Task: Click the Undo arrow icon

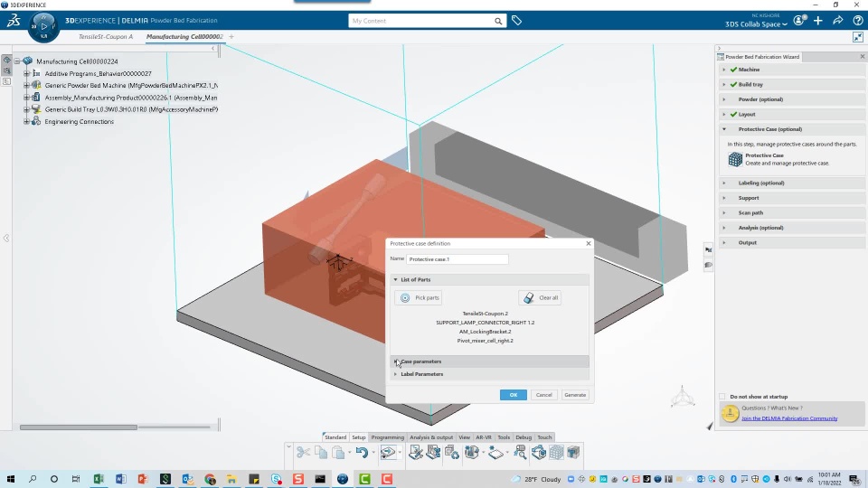Action: click(362, 453)
